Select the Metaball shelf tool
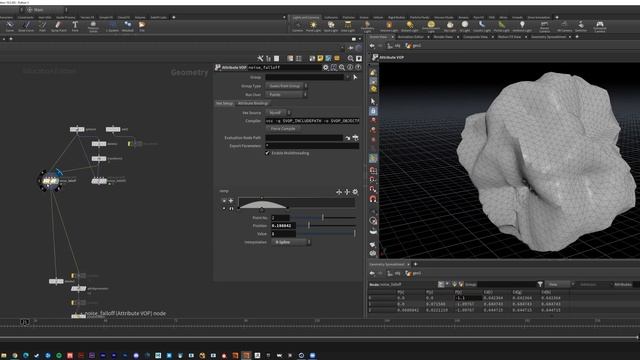 click(x=128, y=27)
